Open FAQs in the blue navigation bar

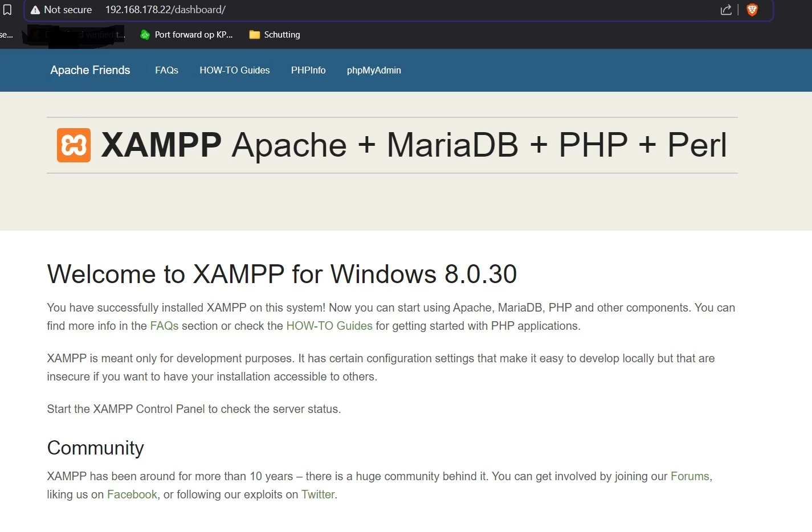pos(166,70)
